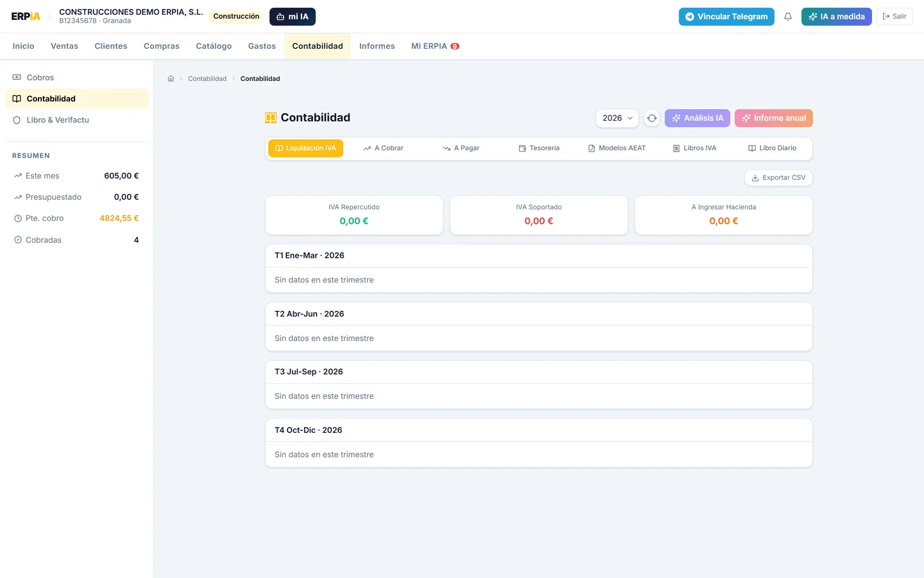Switch to the Libro Diario tab
Viewport: 924px width, 578px height.
coord(772,148)
